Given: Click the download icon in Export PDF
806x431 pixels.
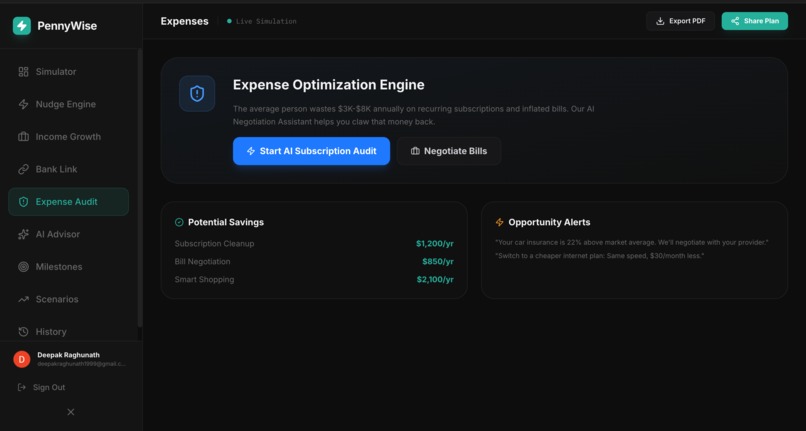Looking at the screenshot, I should pyautogui.click(x=660, y=21).
